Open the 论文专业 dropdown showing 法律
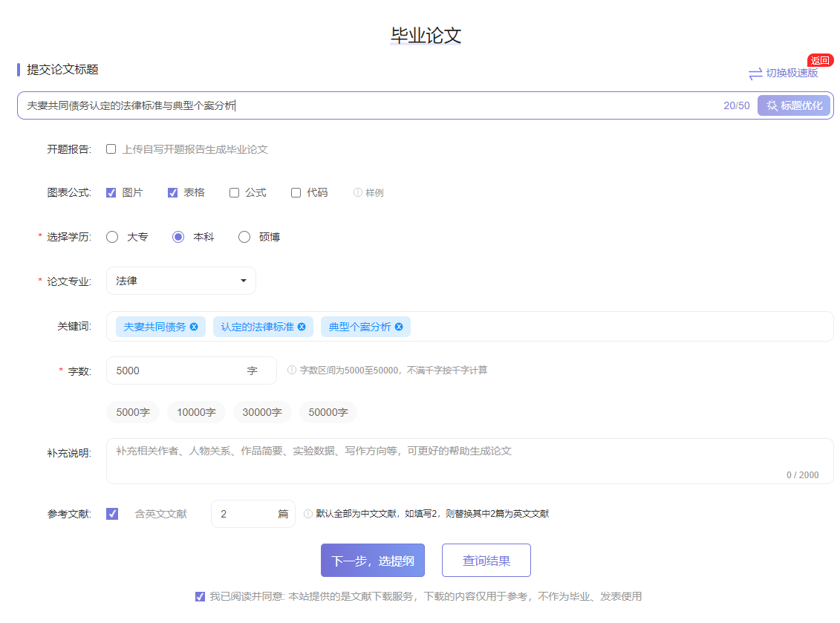 181,281
